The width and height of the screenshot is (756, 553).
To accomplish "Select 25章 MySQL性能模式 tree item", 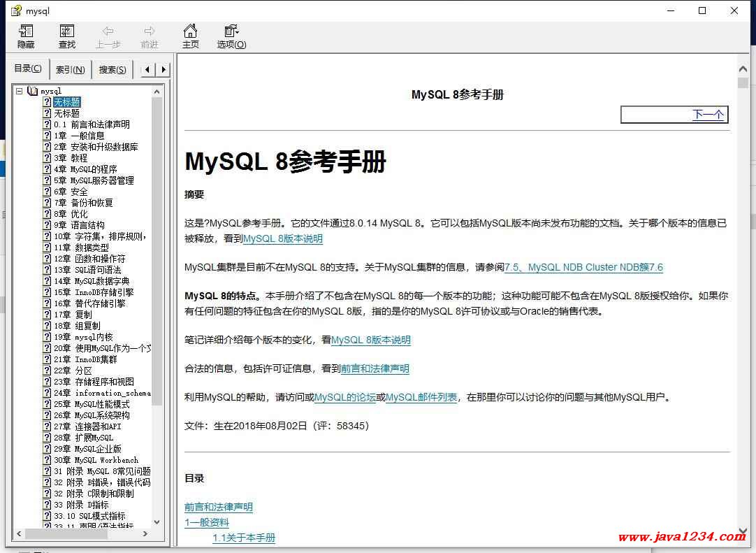I will point(92,404).
